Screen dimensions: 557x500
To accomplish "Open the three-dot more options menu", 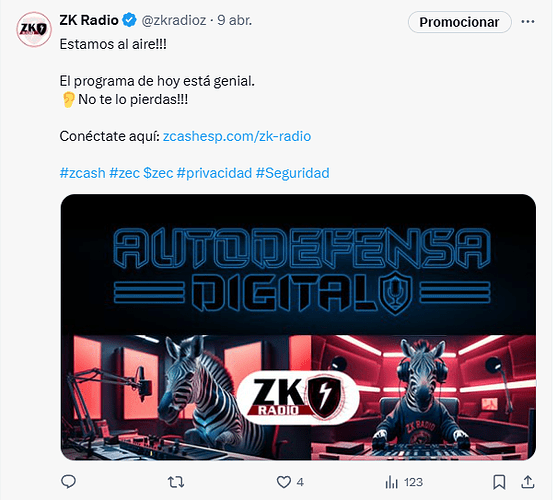I will pyautogui.click(x=528, y=22).
